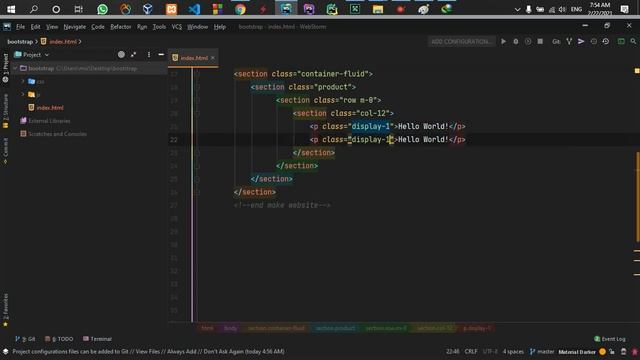Expand the css folder arrow
640x360 pixels.
[23, 82]
